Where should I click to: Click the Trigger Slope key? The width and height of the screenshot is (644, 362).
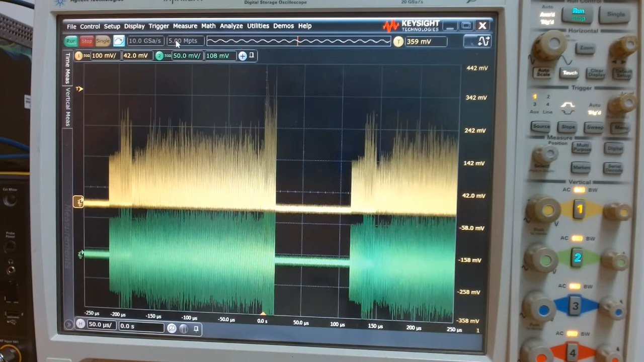568,127
